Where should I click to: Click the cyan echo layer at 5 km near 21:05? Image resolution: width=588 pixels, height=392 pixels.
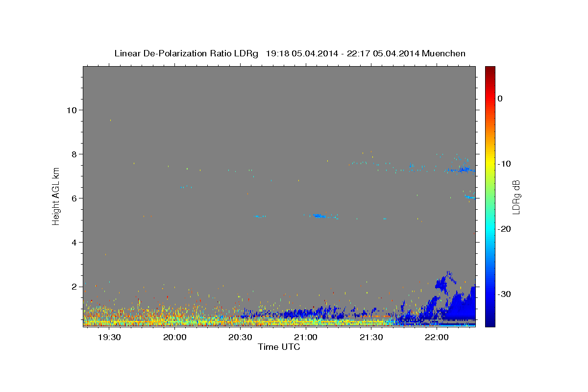(x=320, y=216)
